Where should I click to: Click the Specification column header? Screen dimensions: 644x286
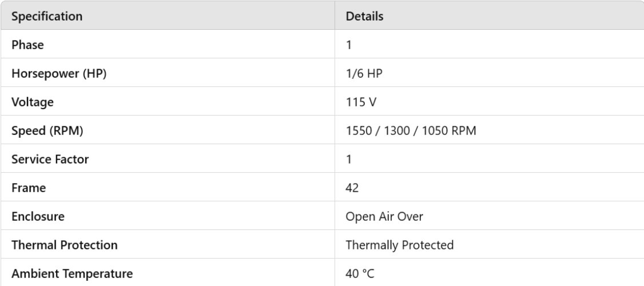[x=47, y=17]
